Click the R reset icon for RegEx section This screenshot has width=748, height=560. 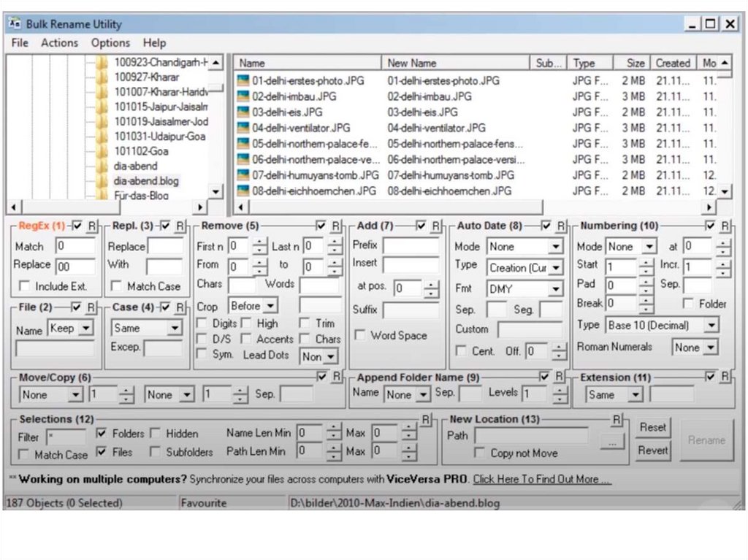click(91, 226)
